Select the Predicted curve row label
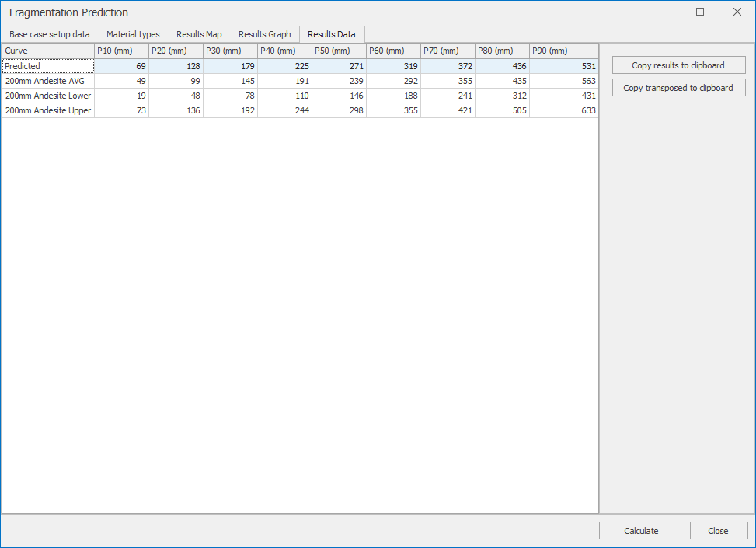This screenshot has width=756, height=548. pos(48,66)
